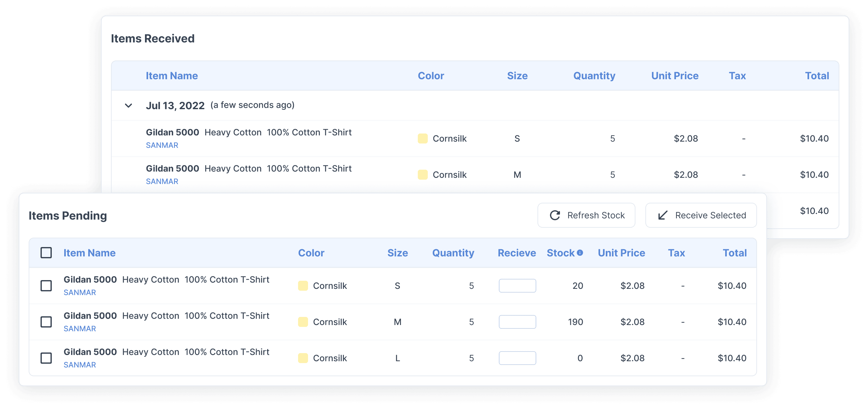Click the info icon beside Stock header
Image resolution: width=868 pixels, height=408 pixels.
point(580,252)
